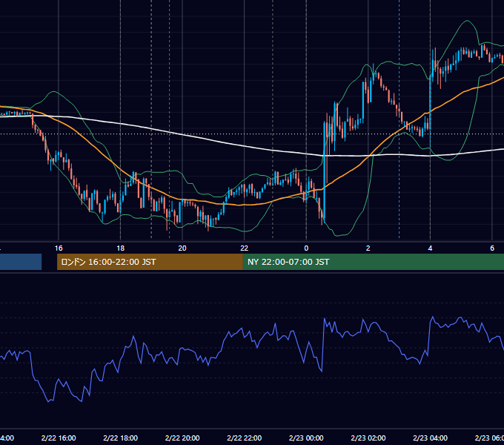The width and height of the screenshot is (504, 445).
Task: Click the 4 hour label on price chart axis
Action: click(x=430, y=248)
